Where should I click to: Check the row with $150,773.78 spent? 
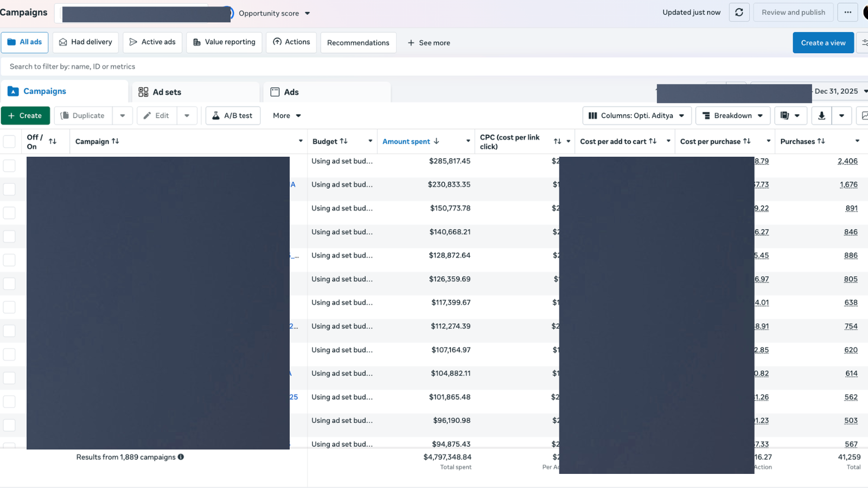(9, 213)
